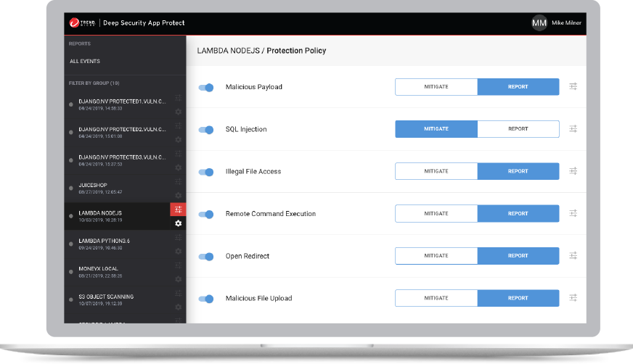The height and width of the screenshot is (364, 633).
Task: Open settings gear for MONEYX LOCAL
Action: [x=178, y=279]
